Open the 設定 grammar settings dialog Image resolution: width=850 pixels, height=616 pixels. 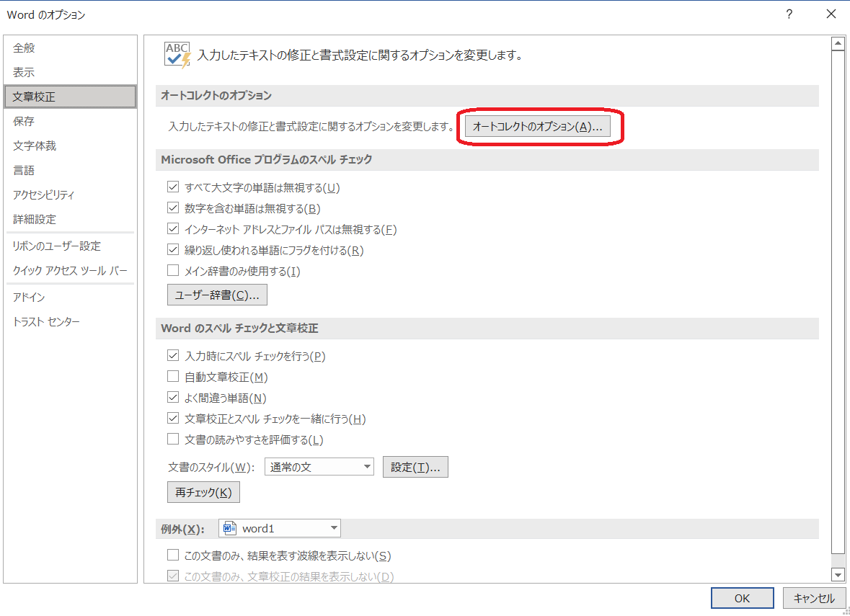[415, 466]
